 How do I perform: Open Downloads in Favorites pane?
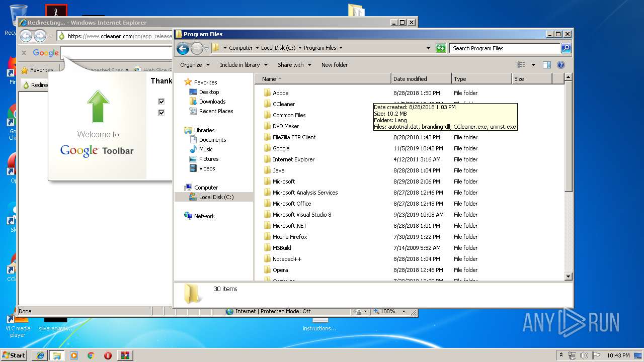tap(212, 102)
